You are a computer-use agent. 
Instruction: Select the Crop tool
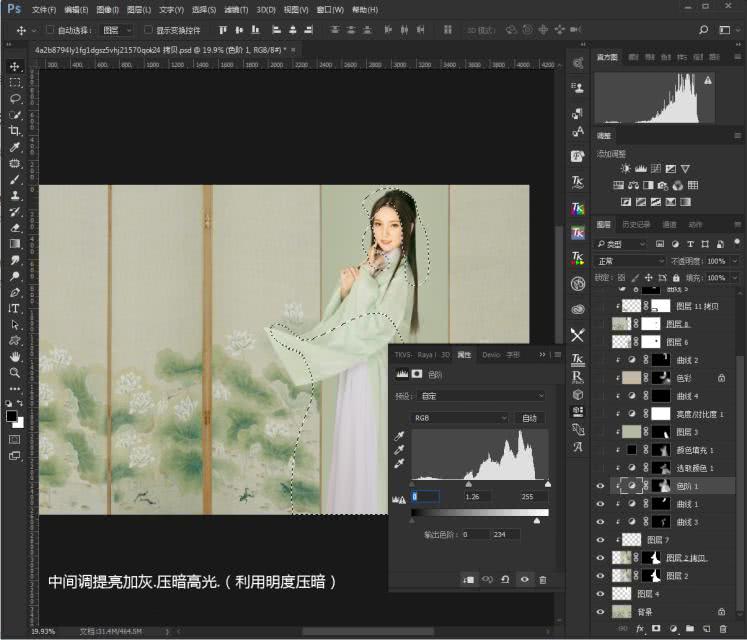[x=15, y=131]
